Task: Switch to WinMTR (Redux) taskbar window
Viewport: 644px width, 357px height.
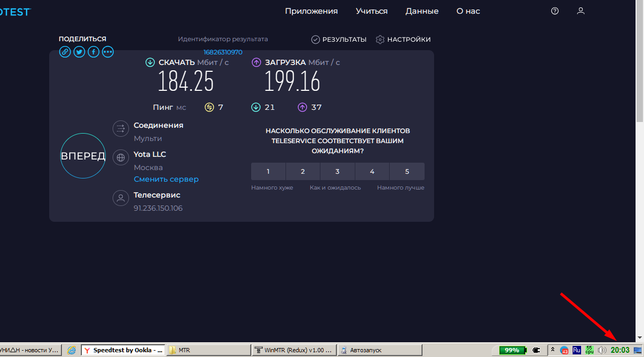Action: (x=293, y=350)
